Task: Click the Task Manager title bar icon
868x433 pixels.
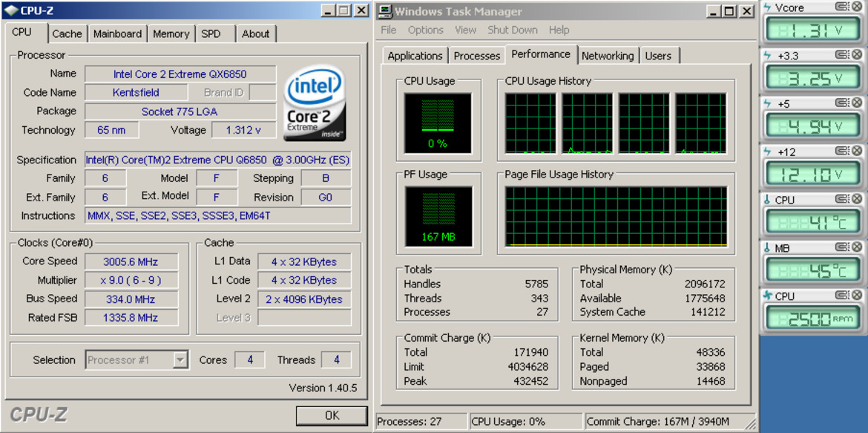Action: (x=385, y=11)
